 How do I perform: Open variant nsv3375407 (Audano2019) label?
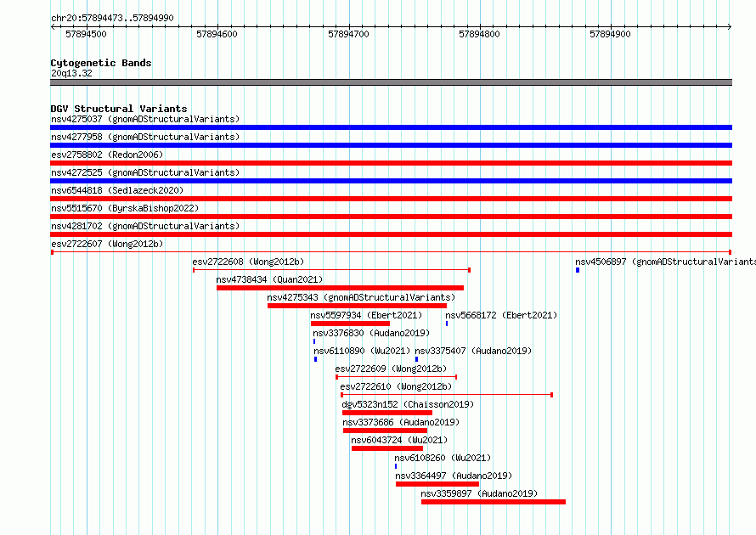[473, 351]
